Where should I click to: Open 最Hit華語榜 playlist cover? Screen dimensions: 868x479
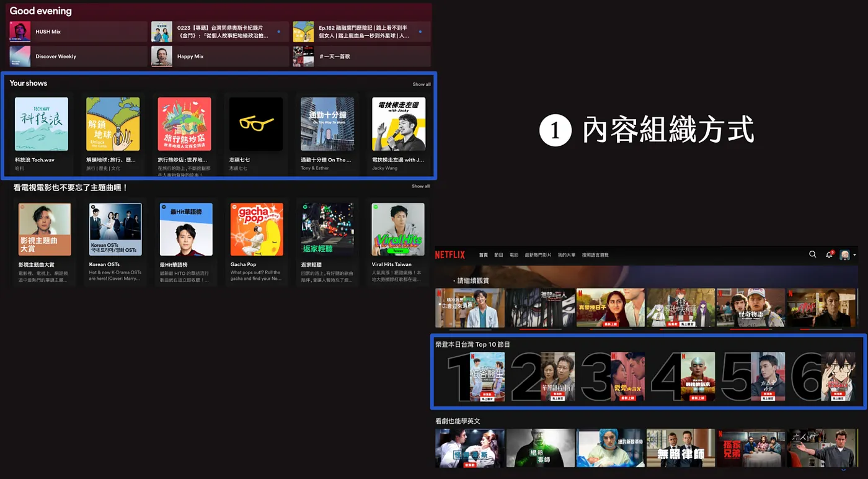coord(186,230)
